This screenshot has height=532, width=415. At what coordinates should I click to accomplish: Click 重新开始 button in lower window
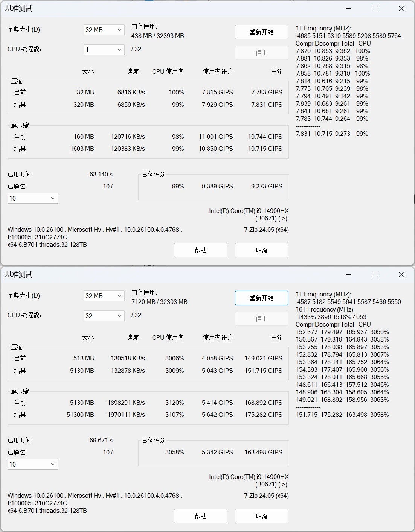click(x=262, y=298)
